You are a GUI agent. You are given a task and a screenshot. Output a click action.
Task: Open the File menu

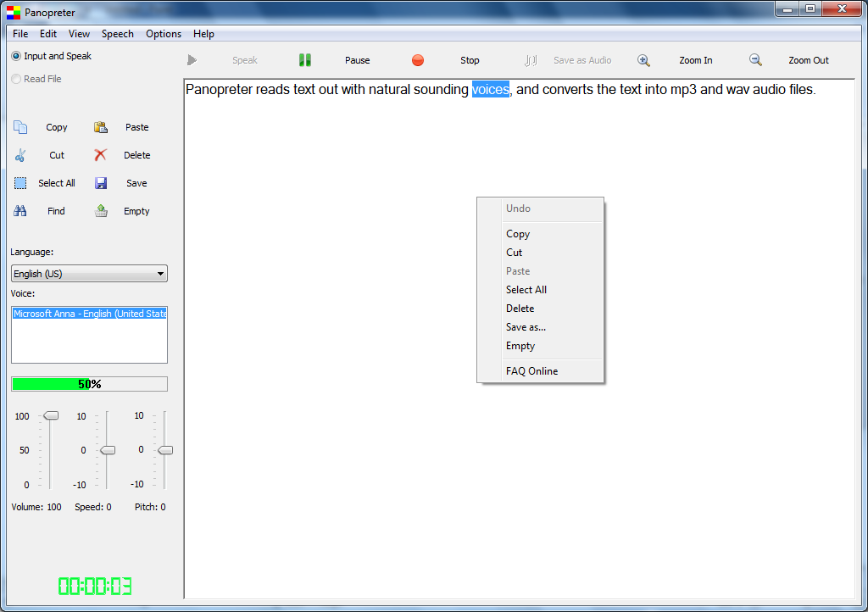pos(20,34)
